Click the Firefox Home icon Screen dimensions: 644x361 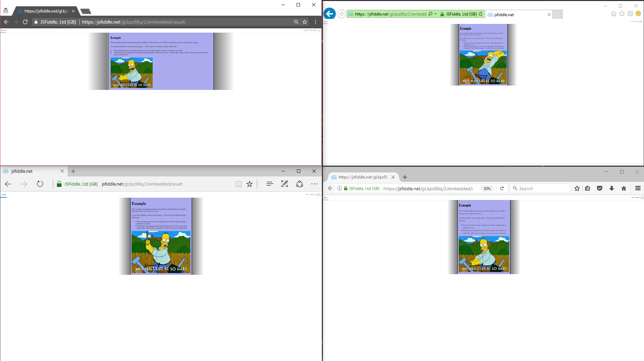tap(624, 188)
